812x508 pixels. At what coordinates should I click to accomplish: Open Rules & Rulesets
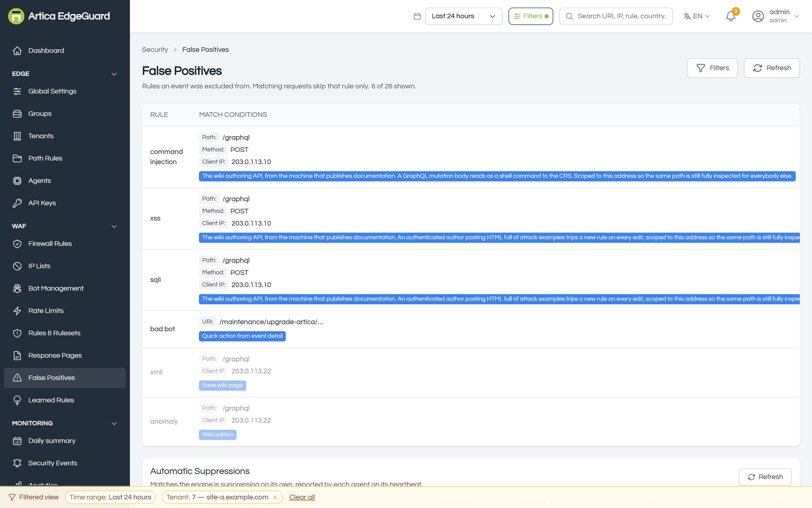65,333
